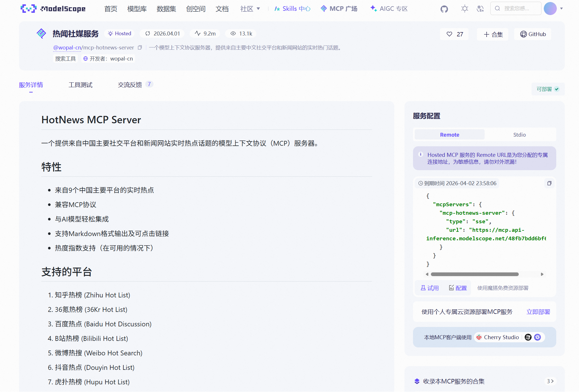Toggle the light/dark theme sun icon
The width and height of the screenshot is (579, 392).
[x=464, y=9]
